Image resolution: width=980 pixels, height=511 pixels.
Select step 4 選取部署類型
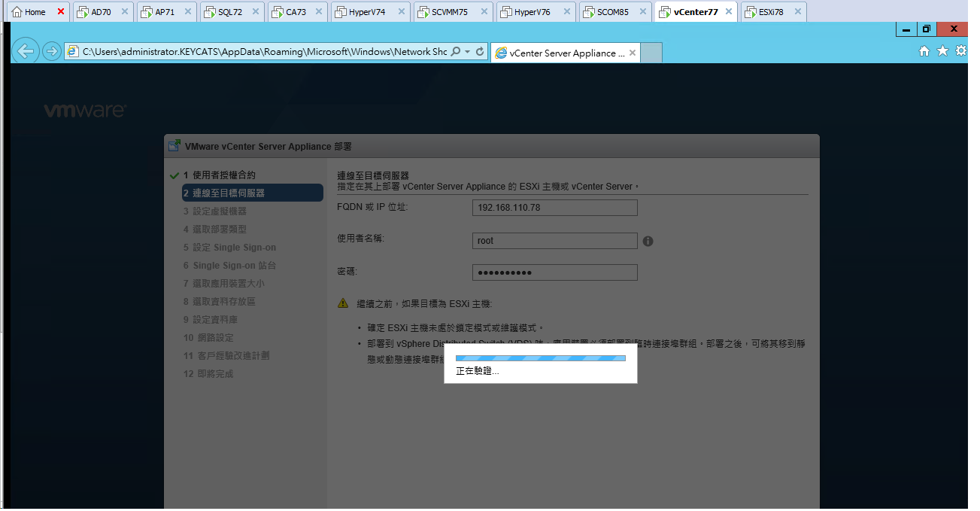(215, 229)
